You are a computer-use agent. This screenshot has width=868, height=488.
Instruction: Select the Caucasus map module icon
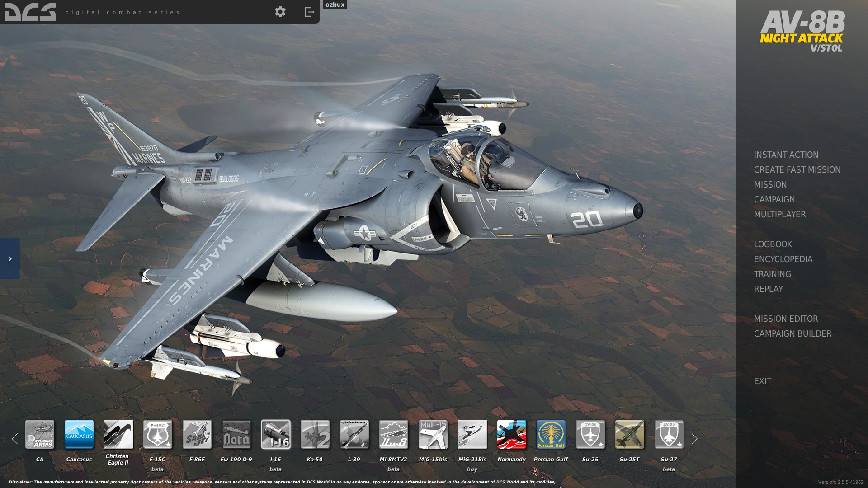pos(79,434)
